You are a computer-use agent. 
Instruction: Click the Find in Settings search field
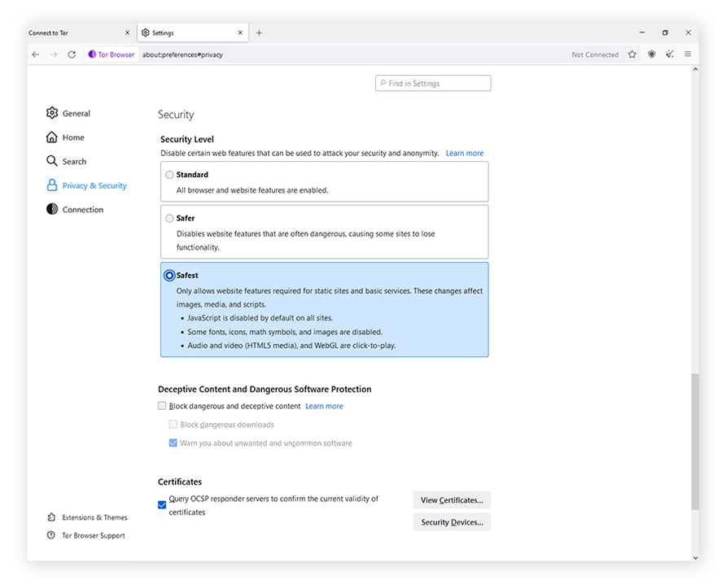tap(432, 82)
